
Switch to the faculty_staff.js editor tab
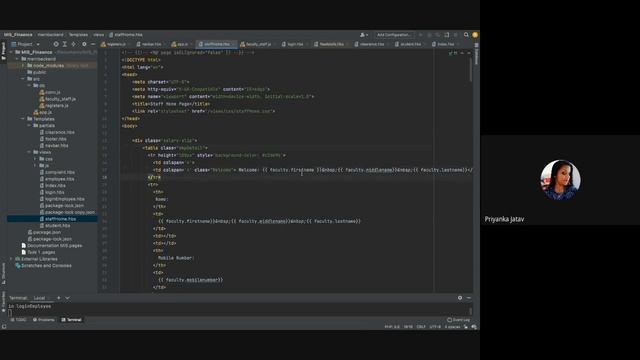click(x=257, y=44)
